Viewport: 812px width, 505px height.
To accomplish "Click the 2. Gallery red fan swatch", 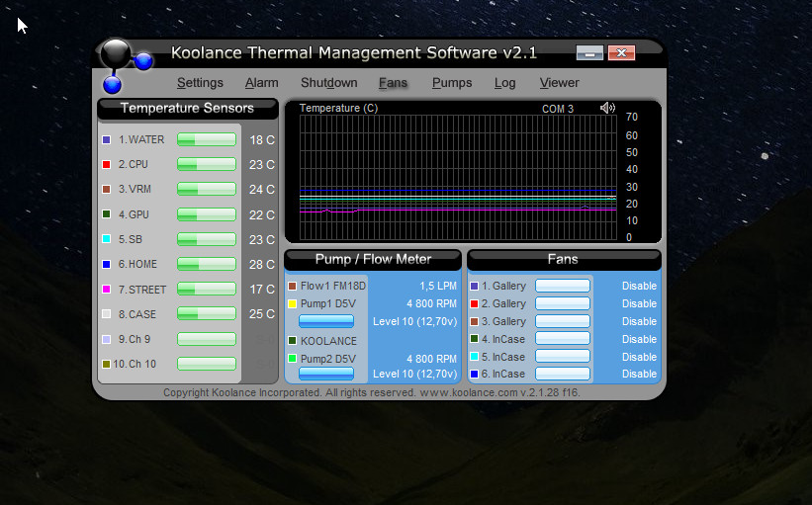I will [474, 303].
